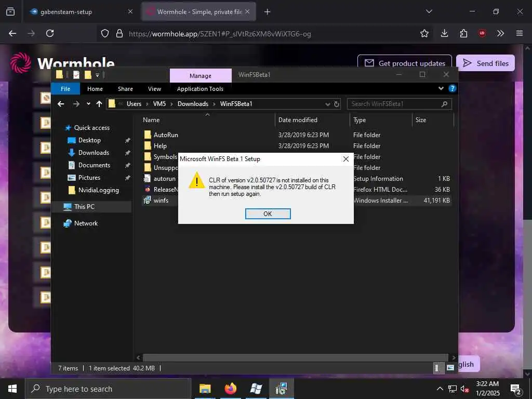The width and height of the screenshot is (532, 399).
Task: Click OK in the WinFS Setup dialog
Action: click(268, 214)
